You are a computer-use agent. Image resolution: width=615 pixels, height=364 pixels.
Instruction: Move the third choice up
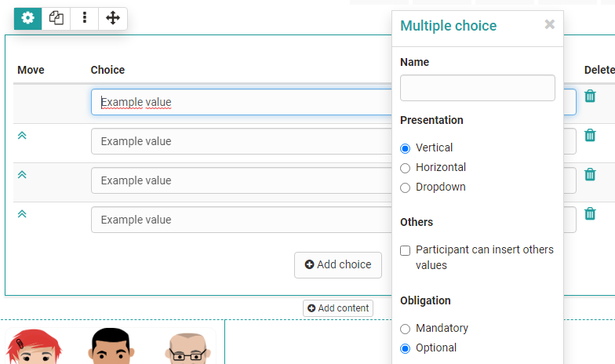tap(22, 174)
